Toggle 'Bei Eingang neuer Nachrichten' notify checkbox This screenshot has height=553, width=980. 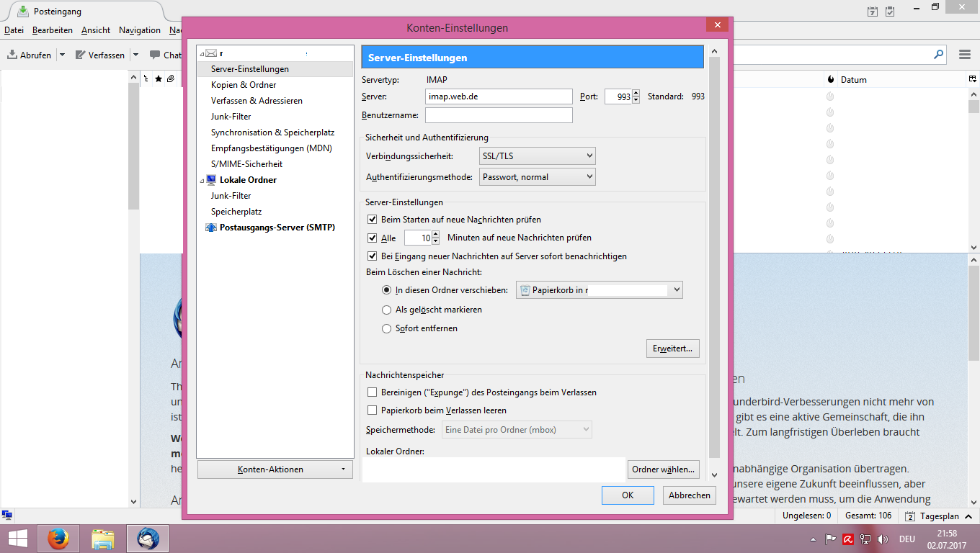point(373,256)
